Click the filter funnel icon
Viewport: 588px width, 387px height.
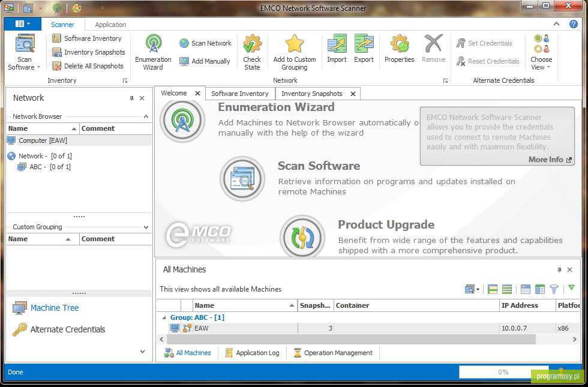pyautogui.click(x=554, y=289)
